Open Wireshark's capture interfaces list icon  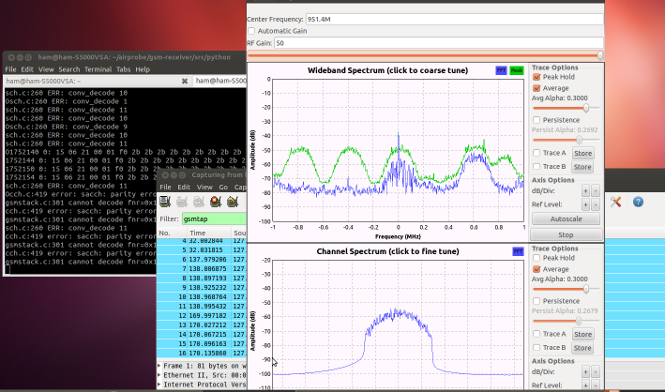[165, 201]
